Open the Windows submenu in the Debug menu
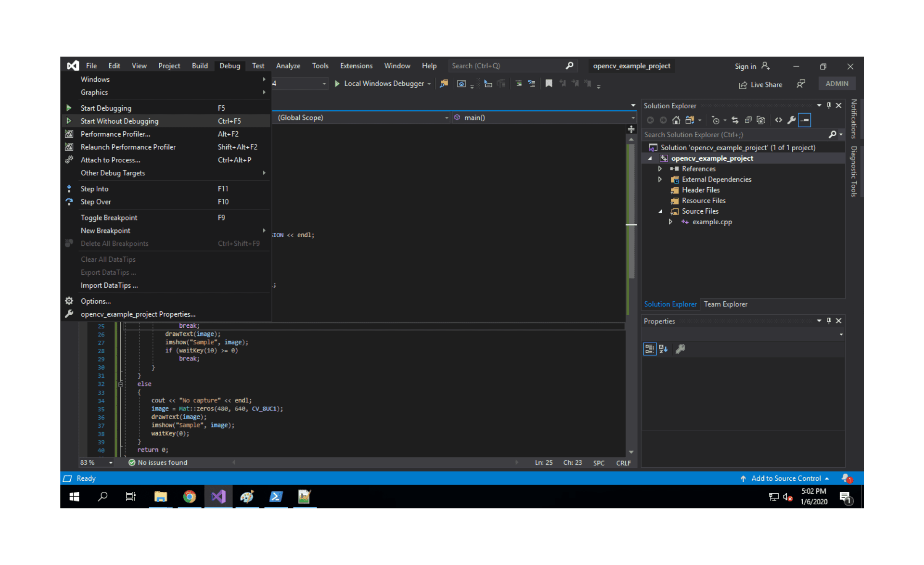Screen dimensions: 924x565 [x=167, y=79]
